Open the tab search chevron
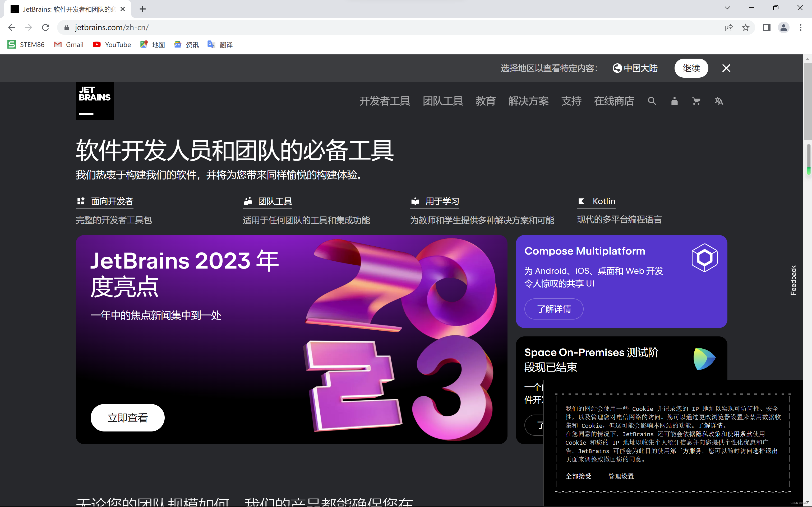812x507 pixels. pos(727,8)
